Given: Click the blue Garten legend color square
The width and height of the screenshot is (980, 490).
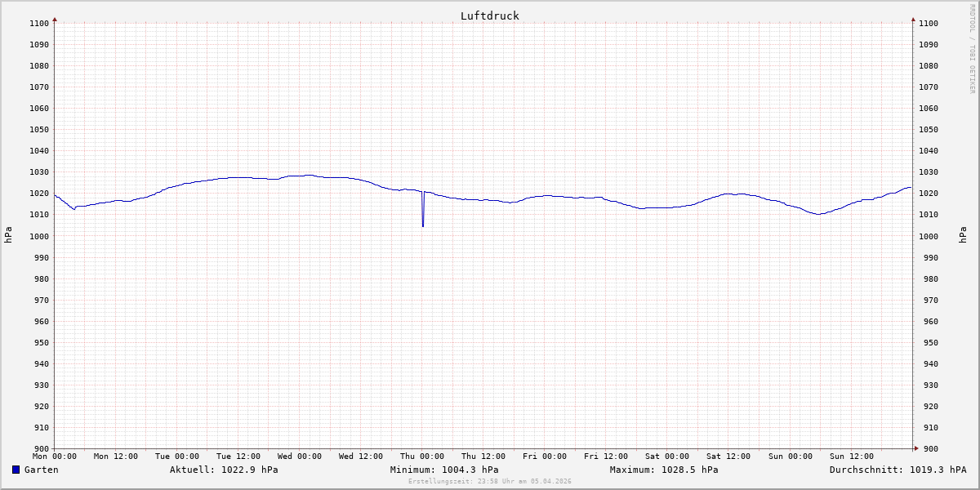Looking at the screenshot, I should 16,470.
